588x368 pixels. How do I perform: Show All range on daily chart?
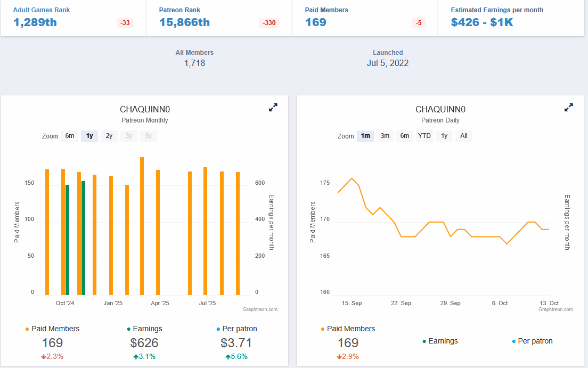pos(464,136)
